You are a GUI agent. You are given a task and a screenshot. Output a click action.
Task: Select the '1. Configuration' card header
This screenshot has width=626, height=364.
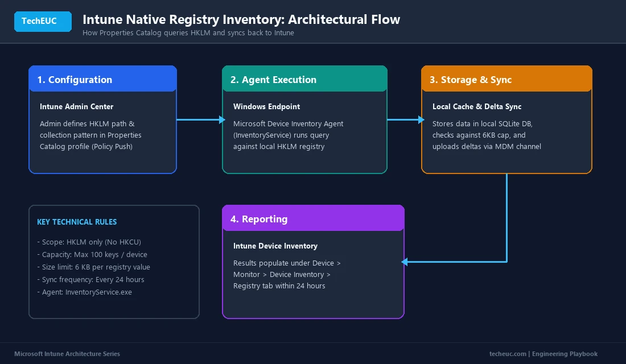pos(102,79)
